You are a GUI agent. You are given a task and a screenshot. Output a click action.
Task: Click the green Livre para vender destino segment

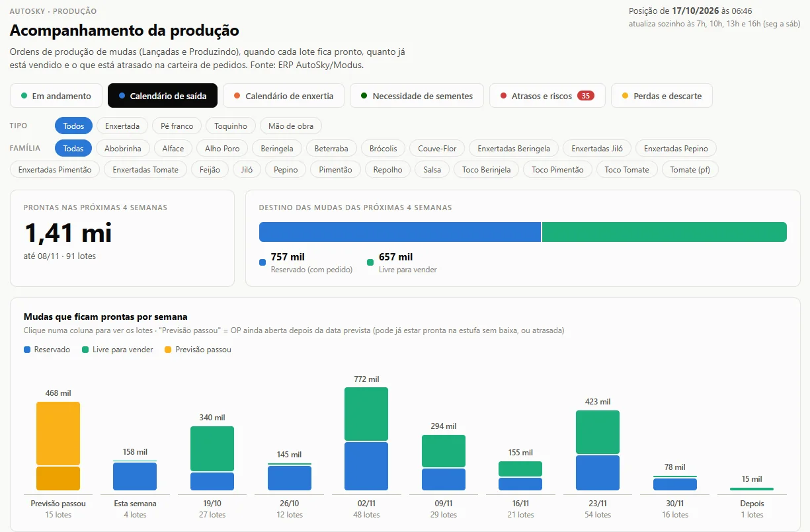pyautogui.click(x=665, y=232)
